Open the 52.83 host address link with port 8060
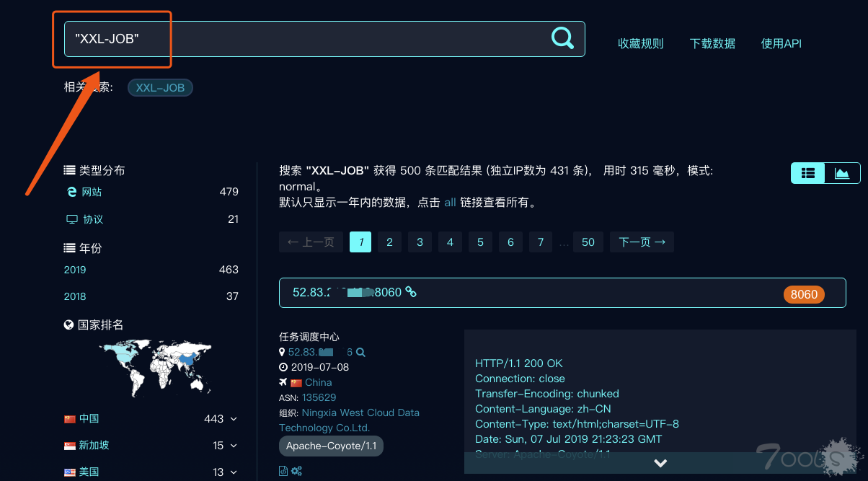The height and width of the screenshot is (481, 868). (347, 293)
